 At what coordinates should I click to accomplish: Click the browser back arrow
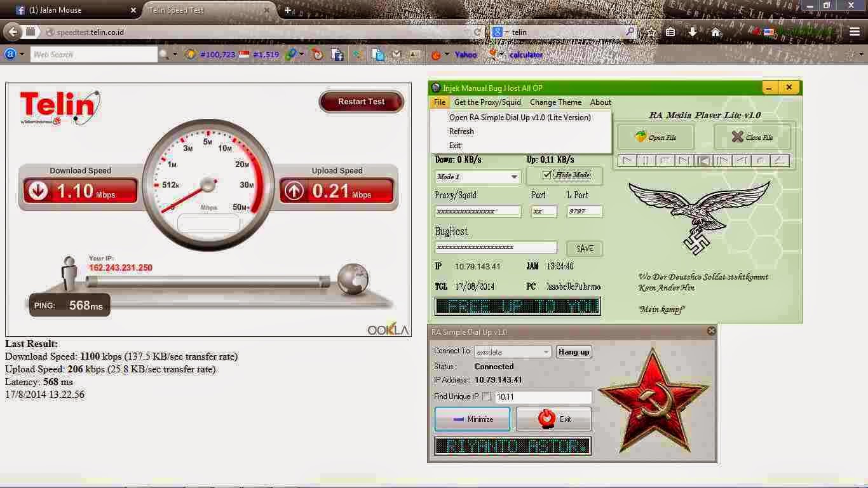[x=12, y=32]
